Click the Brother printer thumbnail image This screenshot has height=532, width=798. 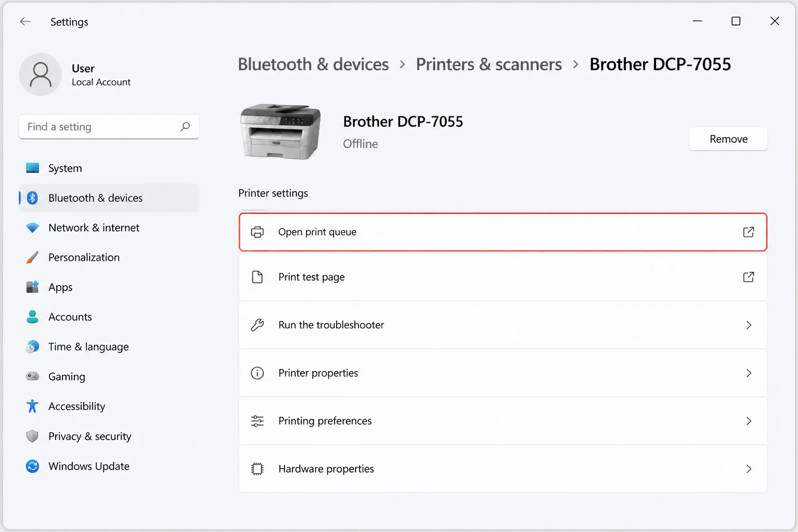pos(281,131)
